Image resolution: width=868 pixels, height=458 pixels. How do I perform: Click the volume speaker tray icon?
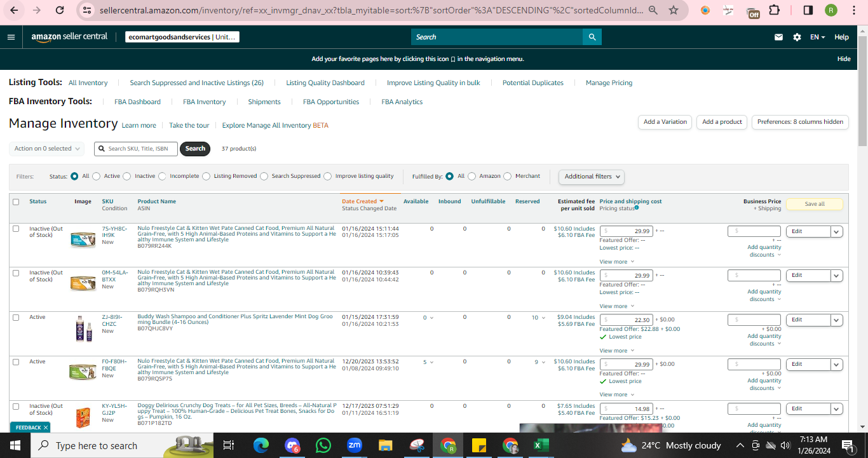point(785,445)
